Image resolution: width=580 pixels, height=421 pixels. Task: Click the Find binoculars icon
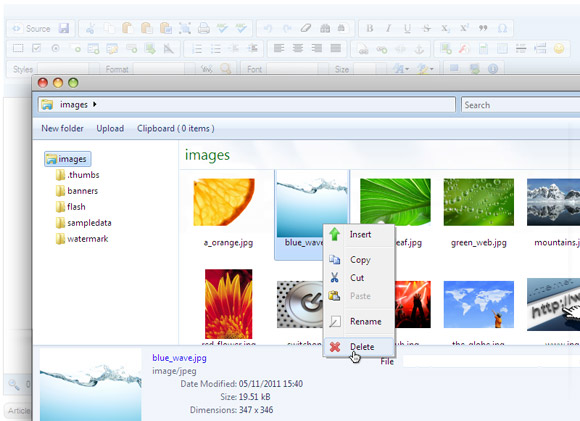point(325,28)
